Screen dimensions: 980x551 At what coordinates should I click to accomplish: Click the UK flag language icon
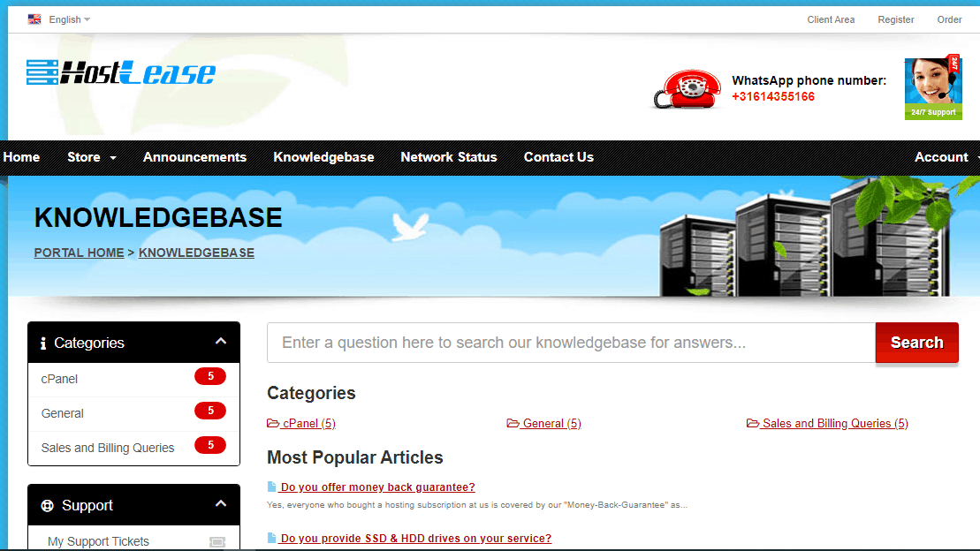point(34,19)
